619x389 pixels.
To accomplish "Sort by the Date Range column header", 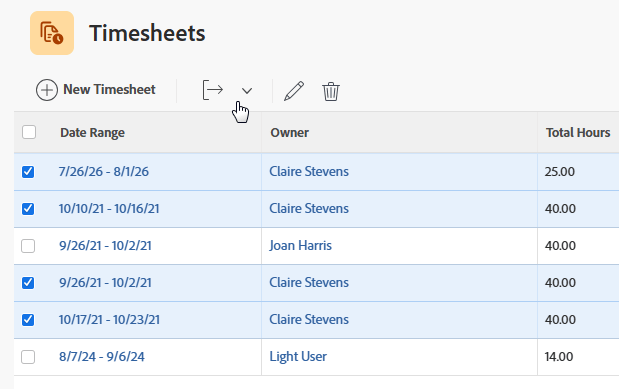I will click(92, 133).
